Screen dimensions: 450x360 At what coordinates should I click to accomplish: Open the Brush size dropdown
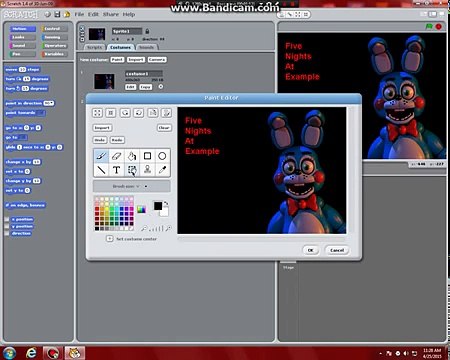tap(132, 186)
